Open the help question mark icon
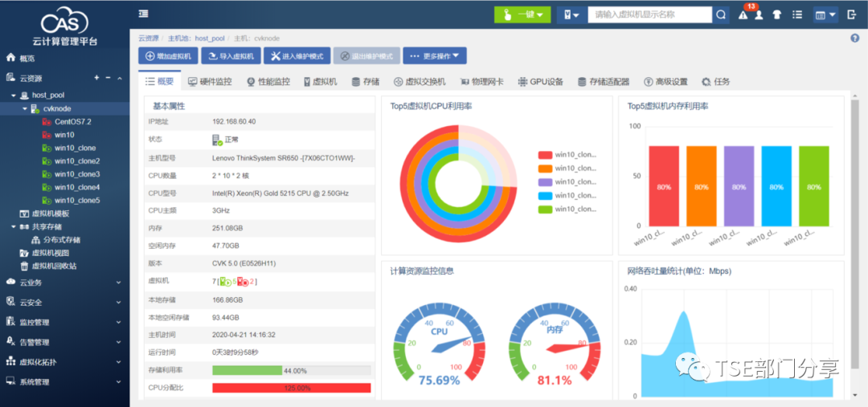The height and width of the screenshot is (407, 868). pos(854,39)
